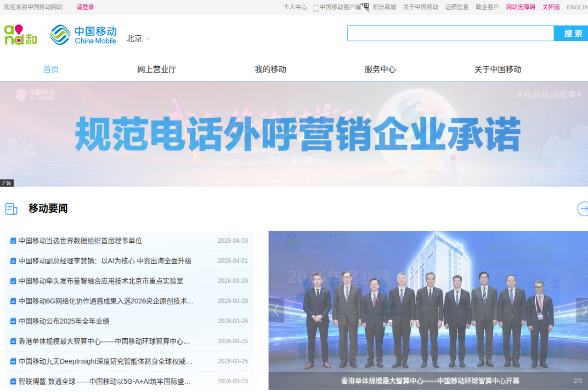Click the 移动要闻 section news icon
Image resolution: width=588 pixels, height=392 pixels.
[11, 209]
